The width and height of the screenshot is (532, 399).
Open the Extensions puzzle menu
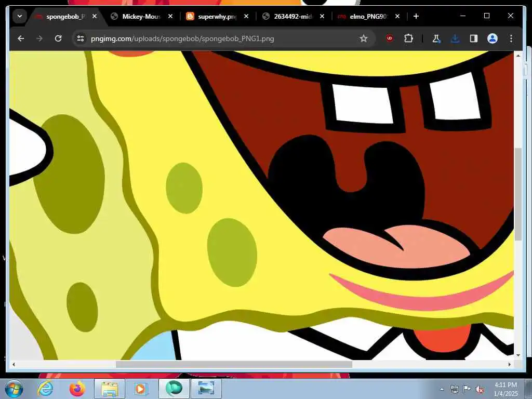click(408, 38)
